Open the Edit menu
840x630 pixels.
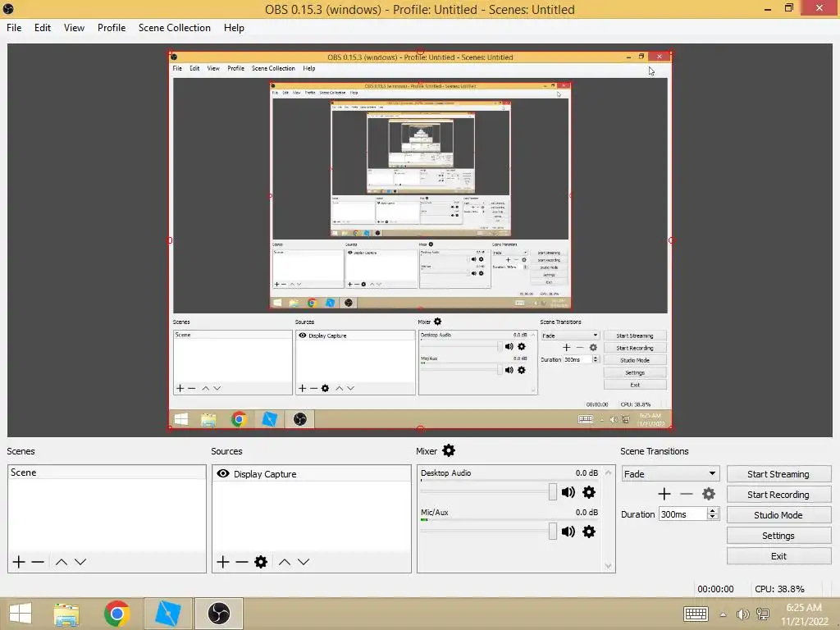pos(43,28)
